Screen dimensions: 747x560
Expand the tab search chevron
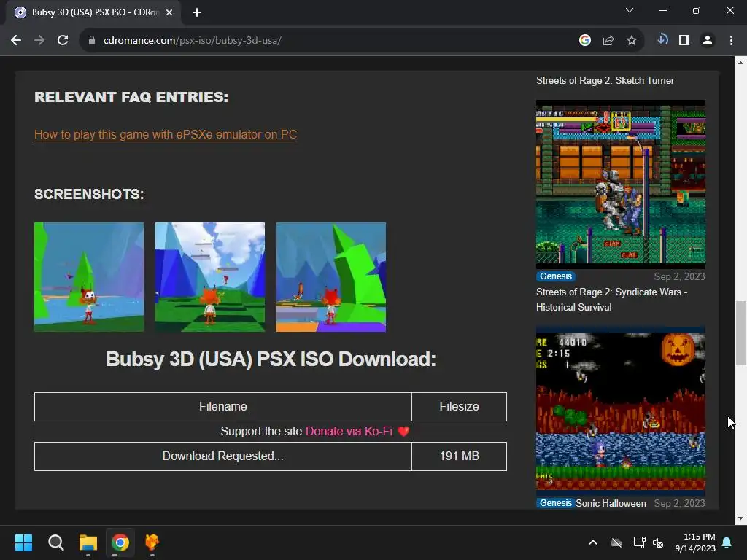point(630,10)
